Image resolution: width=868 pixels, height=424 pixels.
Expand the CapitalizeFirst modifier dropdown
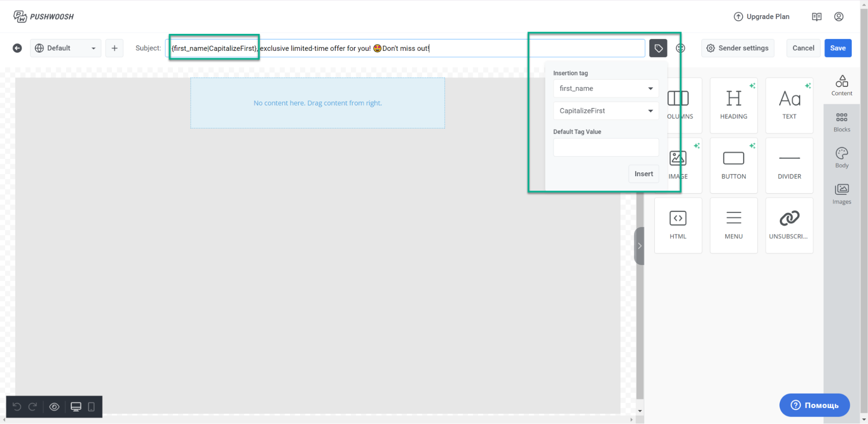click(606, 111)
